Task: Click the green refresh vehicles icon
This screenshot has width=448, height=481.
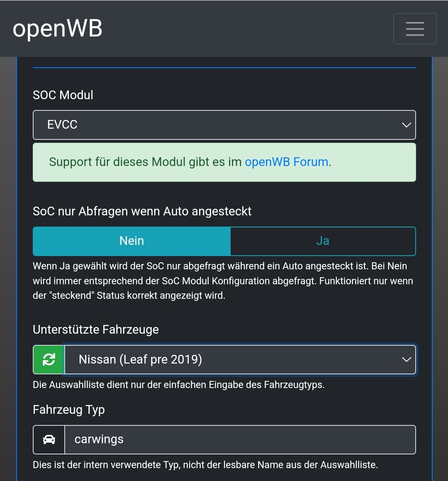Action: tap(49, 359)
